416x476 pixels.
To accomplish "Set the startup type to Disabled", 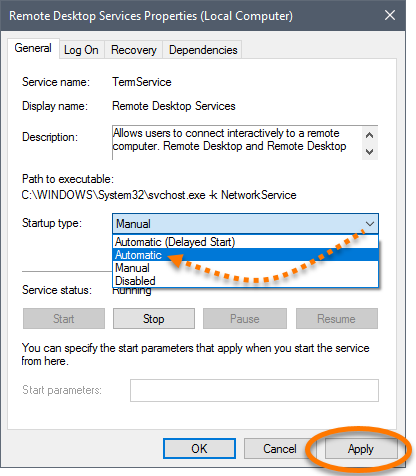I will [245, 281].
